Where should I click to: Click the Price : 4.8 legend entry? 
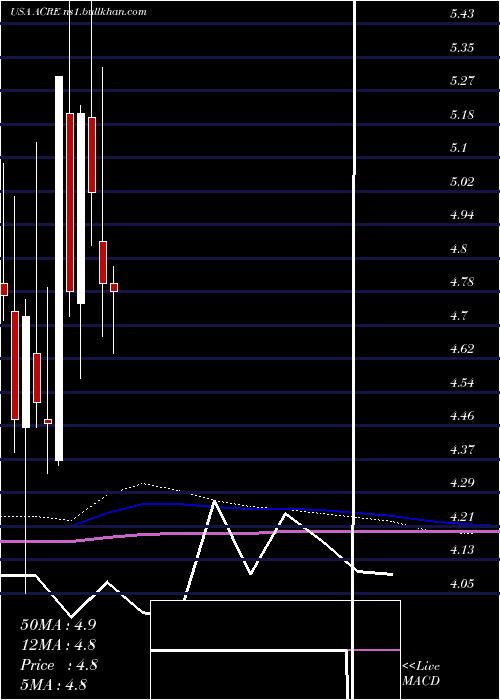click(x=59, y=665)
